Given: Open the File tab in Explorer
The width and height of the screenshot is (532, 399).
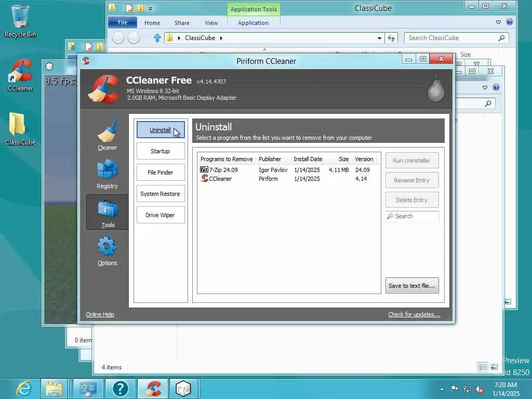Looking at the screenshot, I should point(123,22).
